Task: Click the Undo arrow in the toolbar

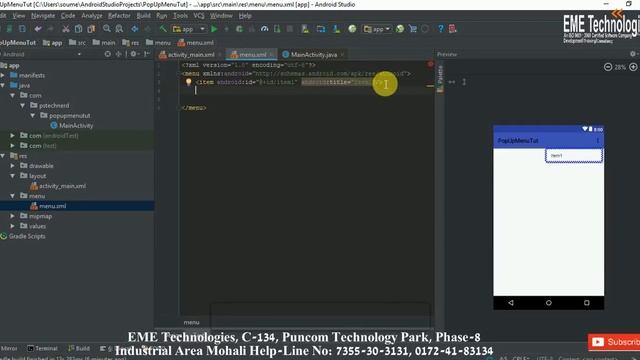Action: [38, 29]
